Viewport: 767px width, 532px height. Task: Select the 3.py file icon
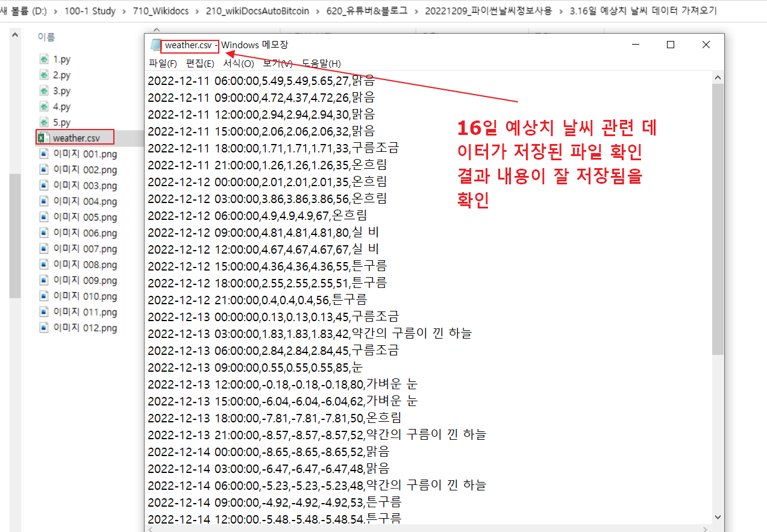pyautogui.click(x=44, y=90)
